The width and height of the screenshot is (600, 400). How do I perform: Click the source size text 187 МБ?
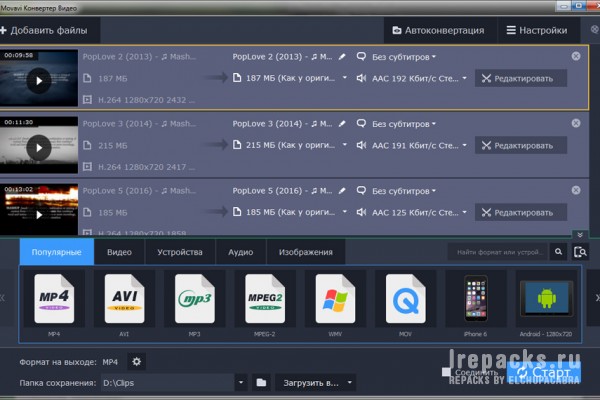point(112,78)
